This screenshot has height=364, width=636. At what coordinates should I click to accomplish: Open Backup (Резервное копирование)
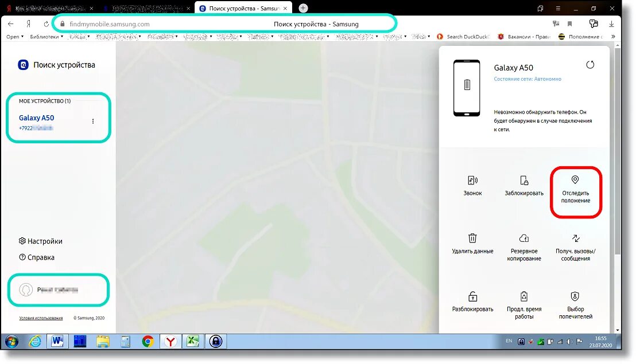[x=524, y=248]
